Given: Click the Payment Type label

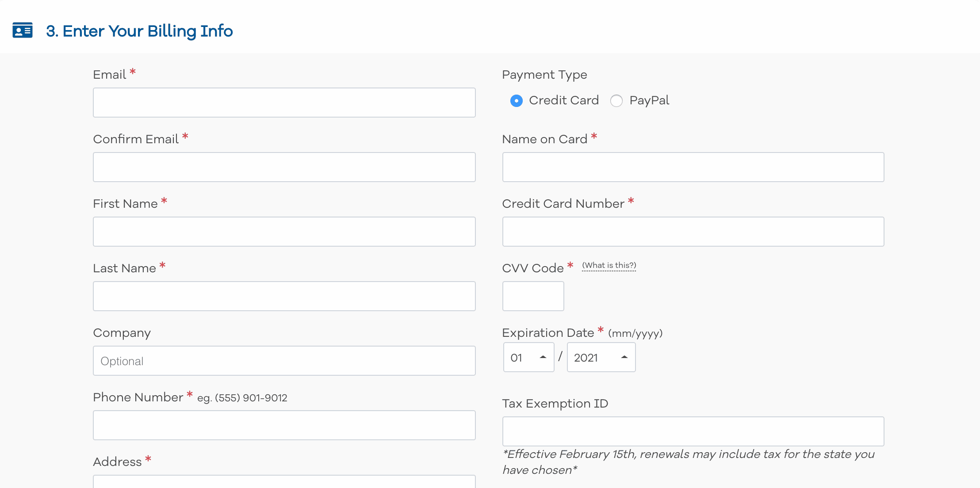Looking at the screenshot, I should coord(544,75).
